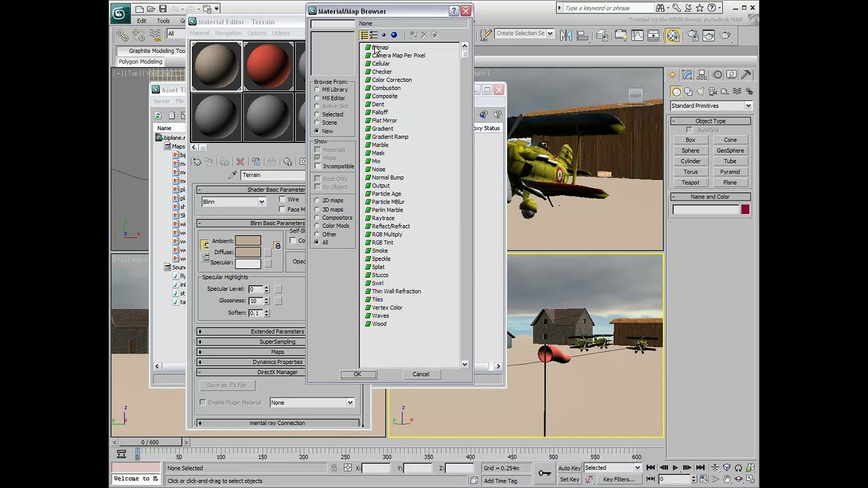Click the selection lock toggle icon
The height and width of the screenshot is (488, 868).
334,468
